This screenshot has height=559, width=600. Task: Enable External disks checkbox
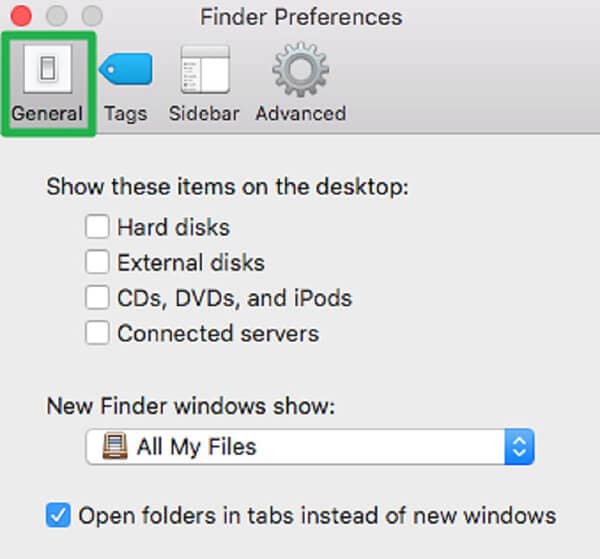[x=97, y=263]
